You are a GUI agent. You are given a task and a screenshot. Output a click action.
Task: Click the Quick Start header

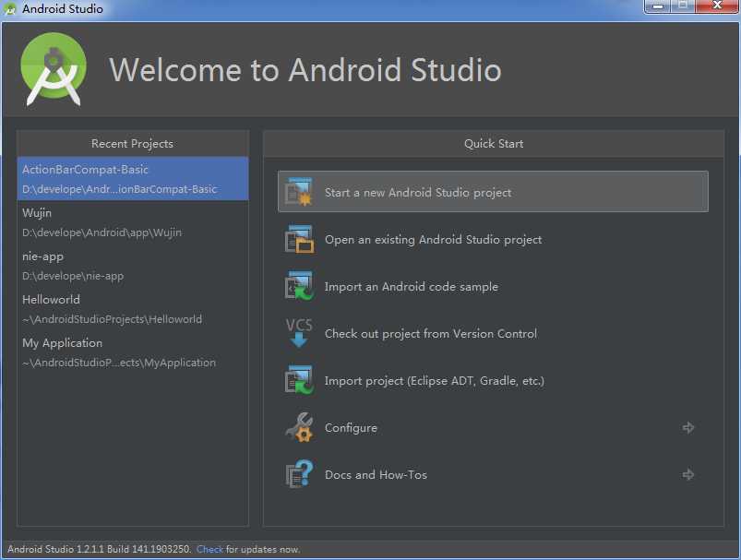coord(494,144)
